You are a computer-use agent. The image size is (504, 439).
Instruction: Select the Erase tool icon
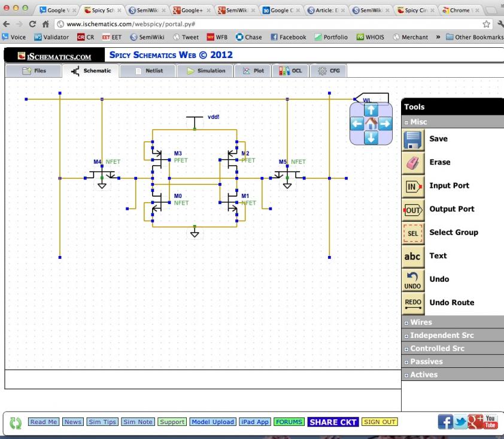tap(413, 163)
